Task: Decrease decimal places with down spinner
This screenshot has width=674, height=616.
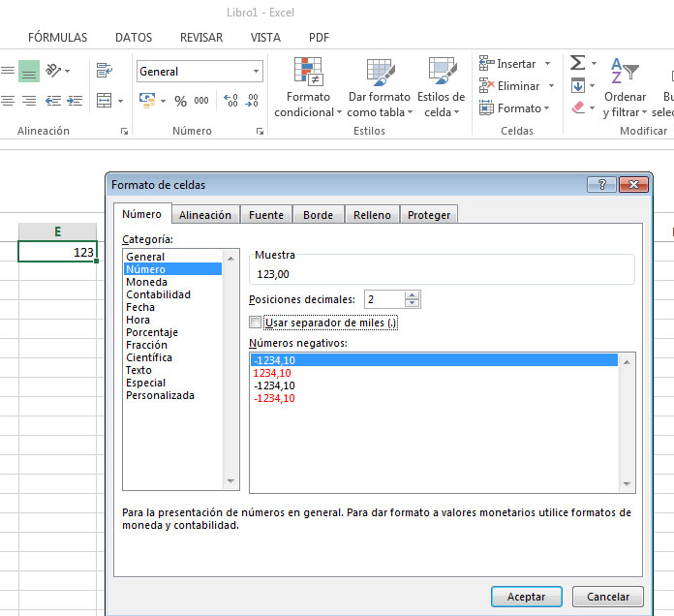Action: (412, 302)
